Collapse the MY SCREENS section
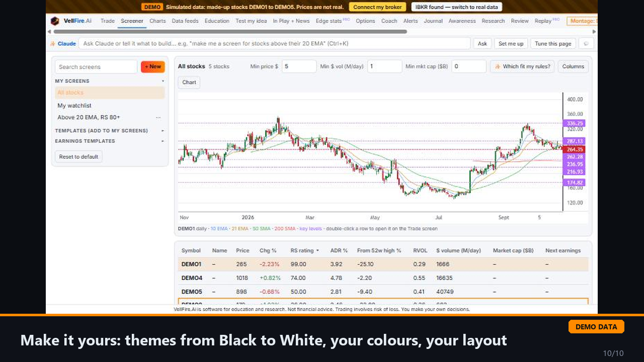 (163, 81)
